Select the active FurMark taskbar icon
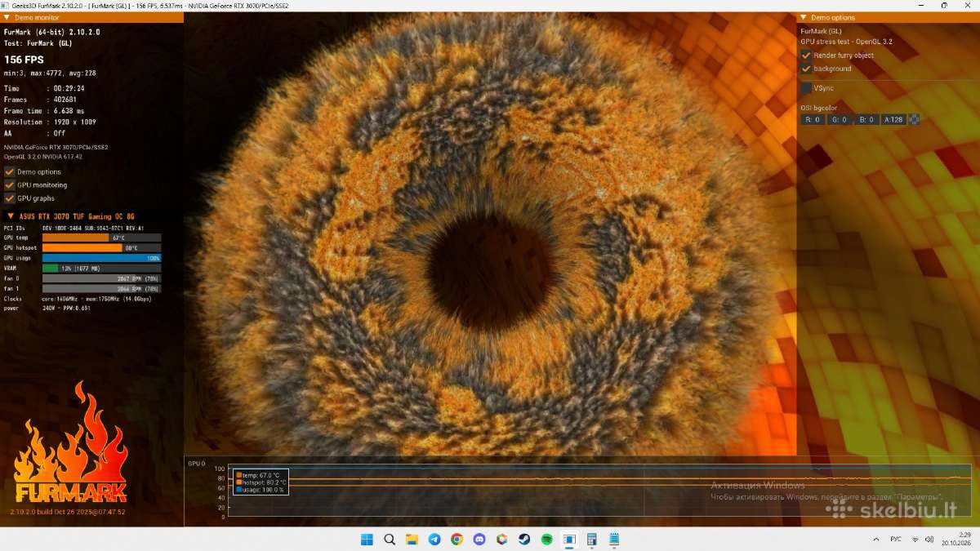This screenshot has width=980, height=551. [569, 540]
